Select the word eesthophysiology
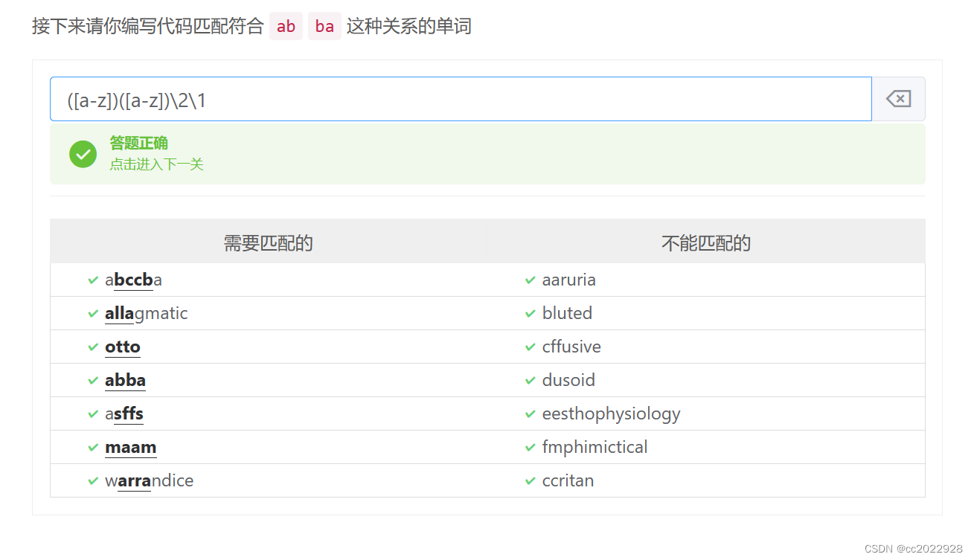974x560 pixels. click(611, 414)
